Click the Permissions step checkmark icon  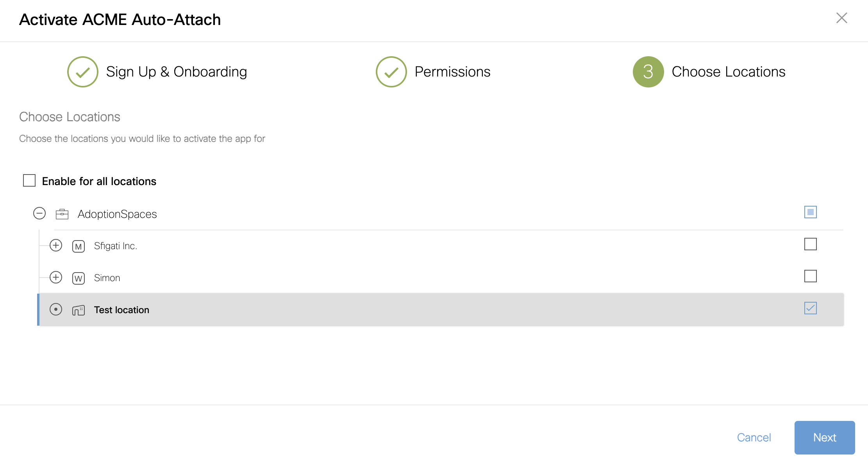pos(391,72)
